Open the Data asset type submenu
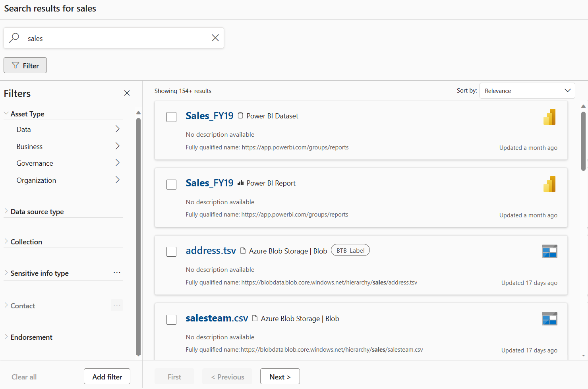This screenshot has height=389, width=588. 117,129
